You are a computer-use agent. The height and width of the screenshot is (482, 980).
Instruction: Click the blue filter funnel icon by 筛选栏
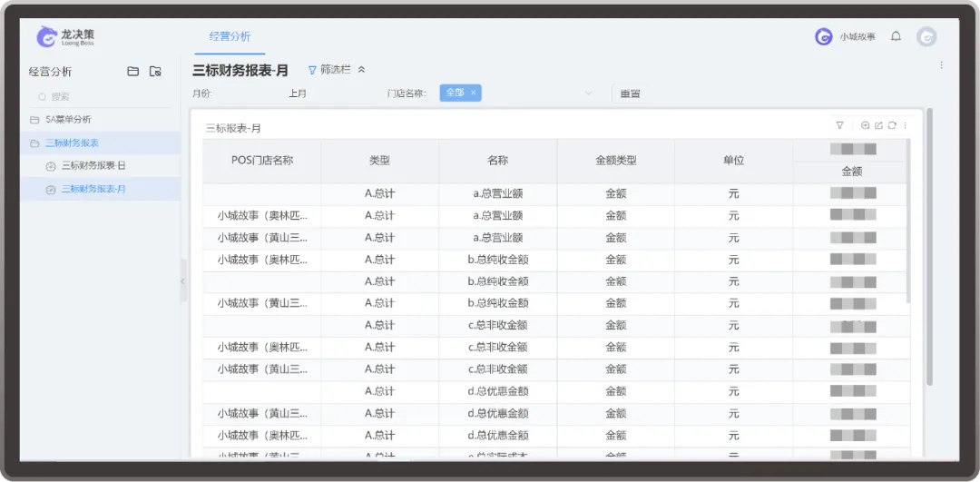pyautogui.click(x=312, y=71)
